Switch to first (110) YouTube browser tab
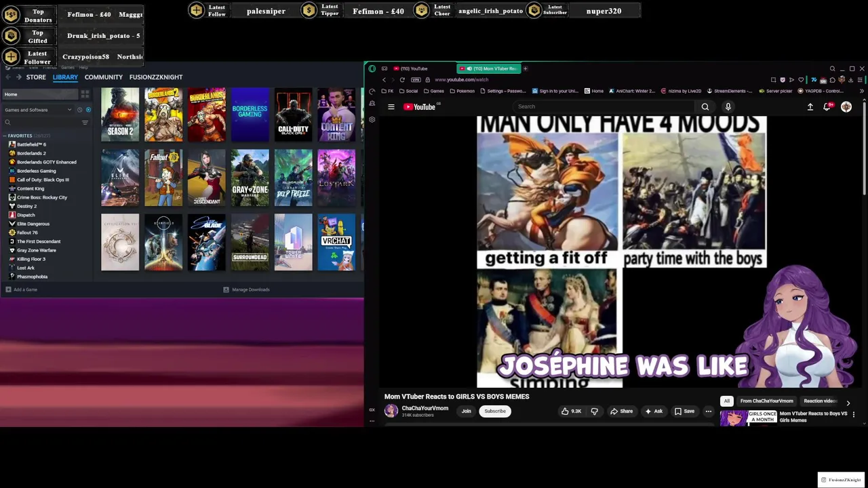 pos(413,68)
